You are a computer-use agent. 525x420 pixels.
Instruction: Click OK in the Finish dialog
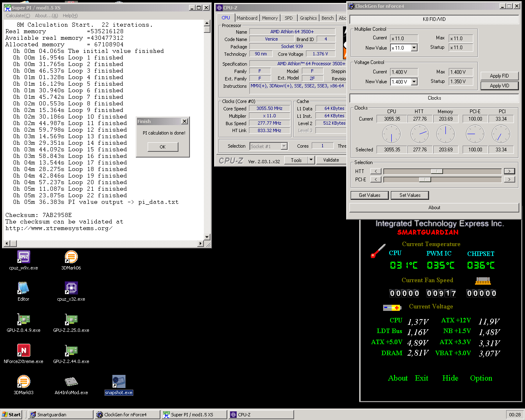click(163, 147)
